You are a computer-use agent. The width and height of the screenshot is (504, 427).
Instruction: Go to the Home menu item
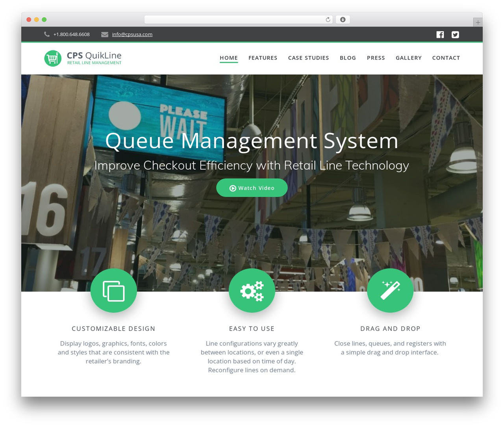pos(229,58)
